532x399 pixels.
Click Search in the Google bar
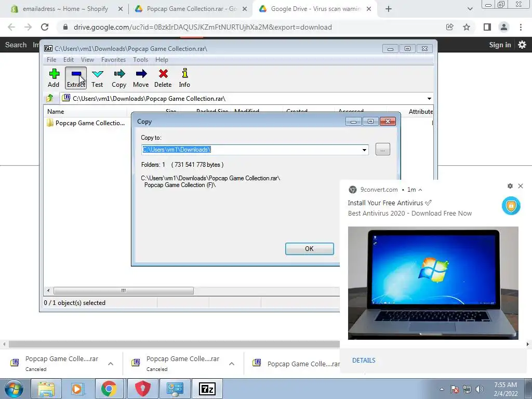[x=16, y=45]
